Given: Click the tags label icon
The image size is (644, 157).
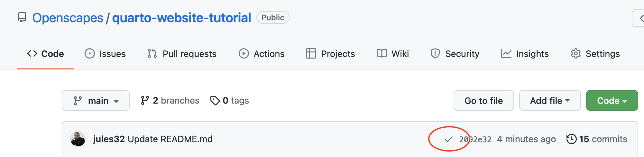Looking at the screenshot, I should pos(215,101).
